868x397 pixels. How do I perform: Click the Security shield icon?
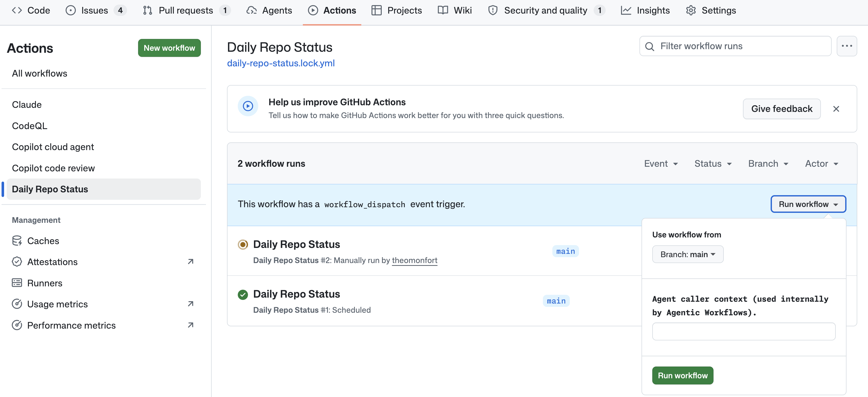pos(493,11)
